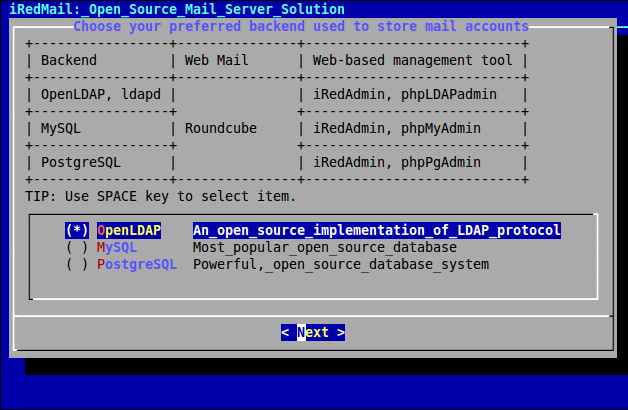628x410 pixels.
Task: Click the 'TIP: Use SPACE key' hint text
Action: tap(161, 197)
